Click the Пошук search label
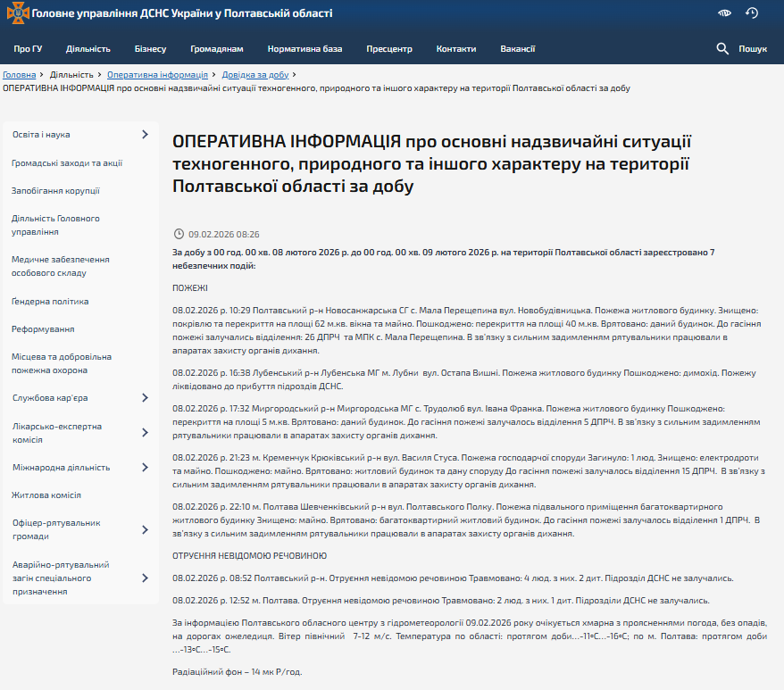Image resolution: width=784 pixels, height=690 pixels. (x=753, y=49)
